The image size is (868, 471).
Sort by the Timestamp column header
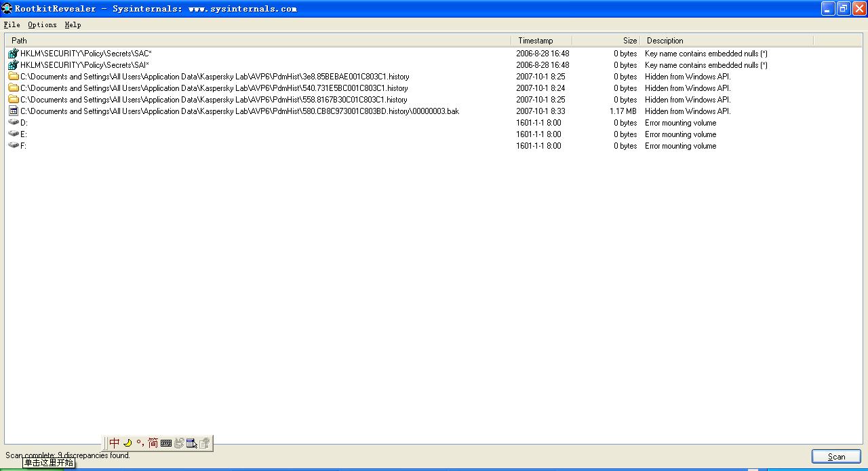coord(541,41)
